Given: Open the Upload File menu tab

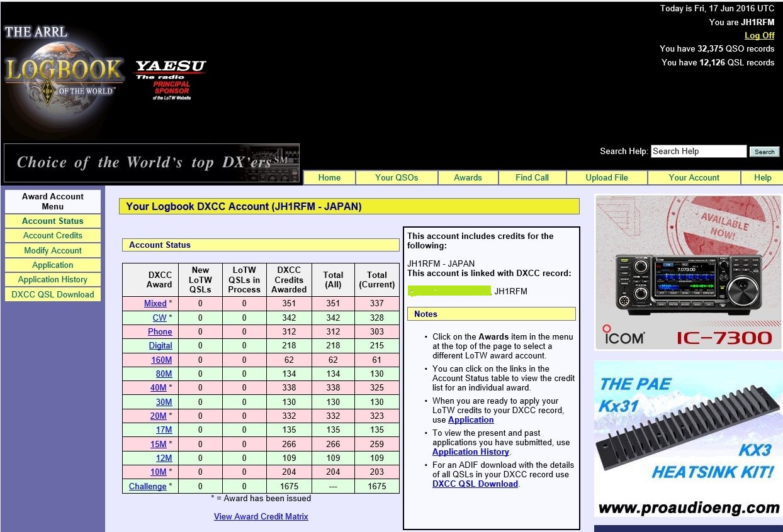Looking at the screenshot, I should pos(606,178).
